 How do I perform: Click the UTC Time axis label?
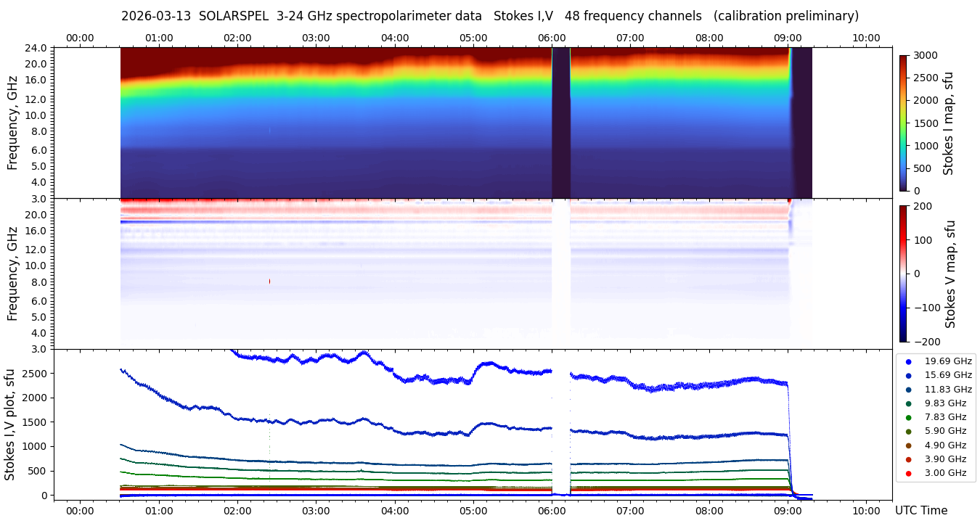[x=921, y=510]
